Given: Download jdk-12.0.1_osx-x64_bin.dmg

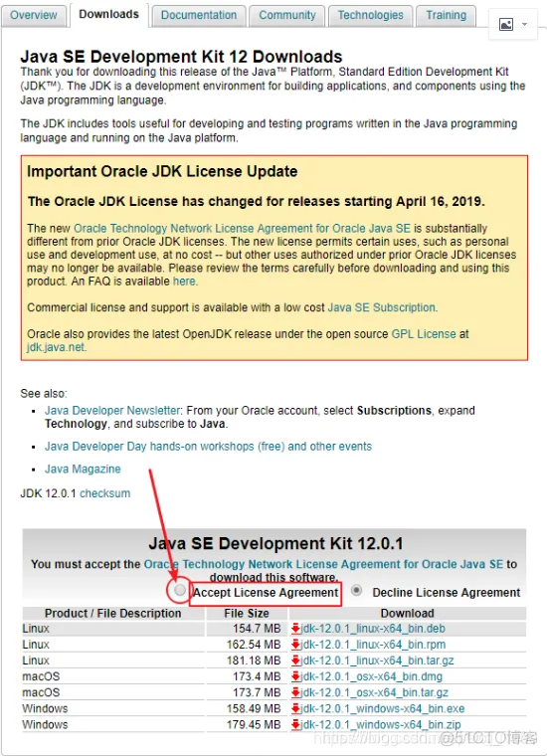Looking at the screenshot, I should tap(372, 676).
